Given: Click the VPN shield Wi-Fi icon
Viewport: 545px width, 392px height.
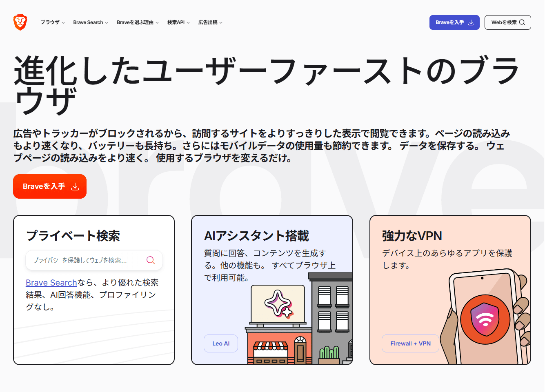Looking at the screenshot, I should pyautogui.click(x=485, y=319).
